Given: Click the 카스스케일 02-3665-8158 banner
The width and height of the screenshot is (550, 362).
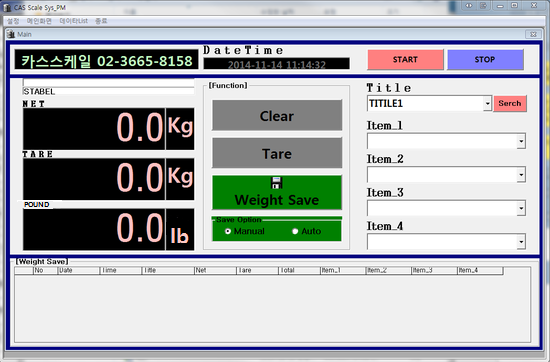Looking at the screenshot, I should pos(106,60).
